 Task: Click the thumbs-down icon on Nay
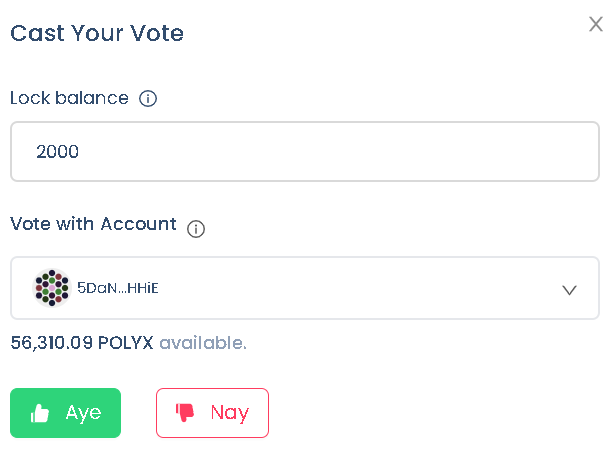click(185, 413)
